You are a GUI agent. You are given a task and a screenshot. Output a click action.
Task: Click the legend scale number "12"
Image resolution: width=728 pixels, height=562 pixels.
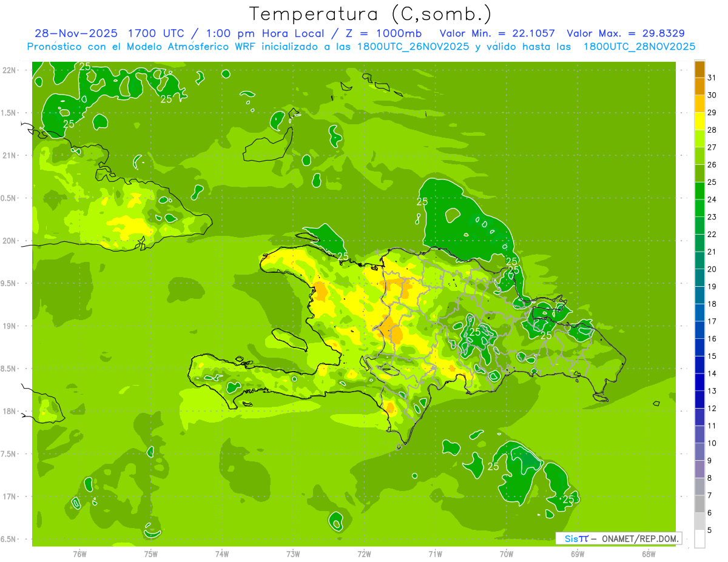coord(712,409)
